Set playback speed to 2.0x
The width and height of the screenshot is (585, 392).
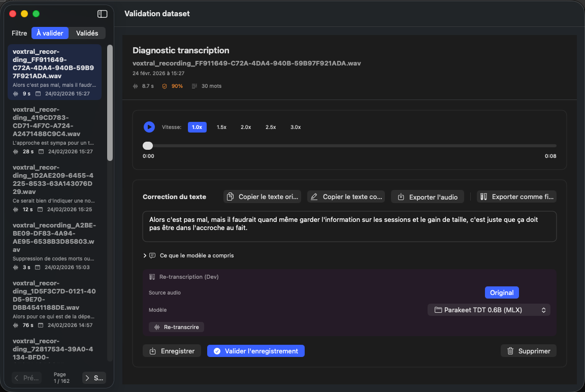click(x=246, y=127)
